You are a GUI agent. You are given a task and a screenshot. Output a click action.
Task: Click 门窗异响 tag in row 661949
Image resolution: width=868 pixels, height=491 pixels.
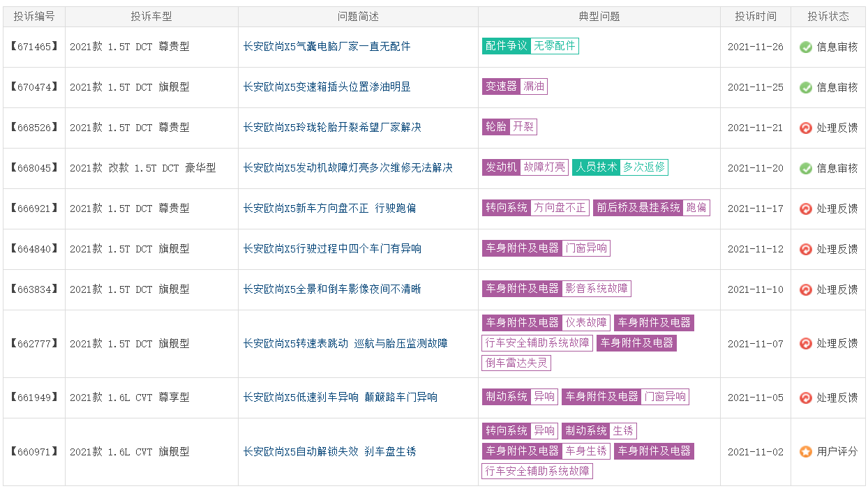(x=666, y=397)
